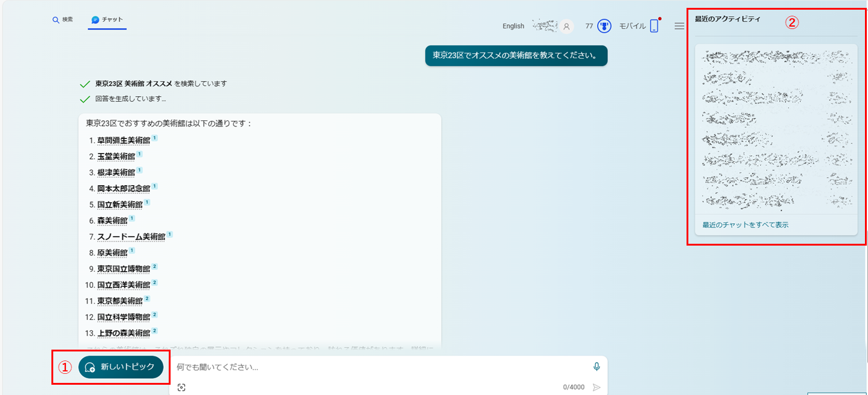This screenshot has height=395, width=868.
Task: Open the 東京都美術館 link
Action: [x=120, y=301]
